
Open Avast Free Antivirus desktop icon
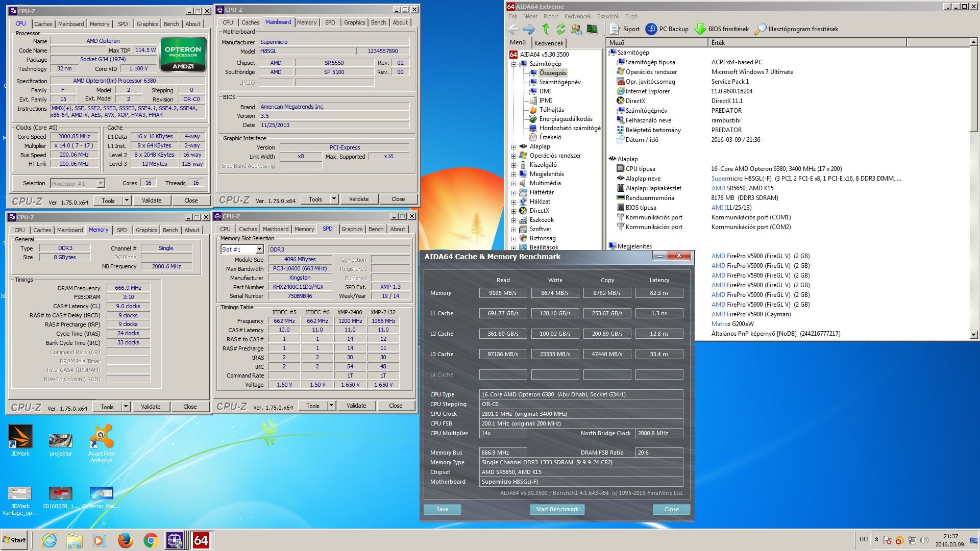point(102,444)
